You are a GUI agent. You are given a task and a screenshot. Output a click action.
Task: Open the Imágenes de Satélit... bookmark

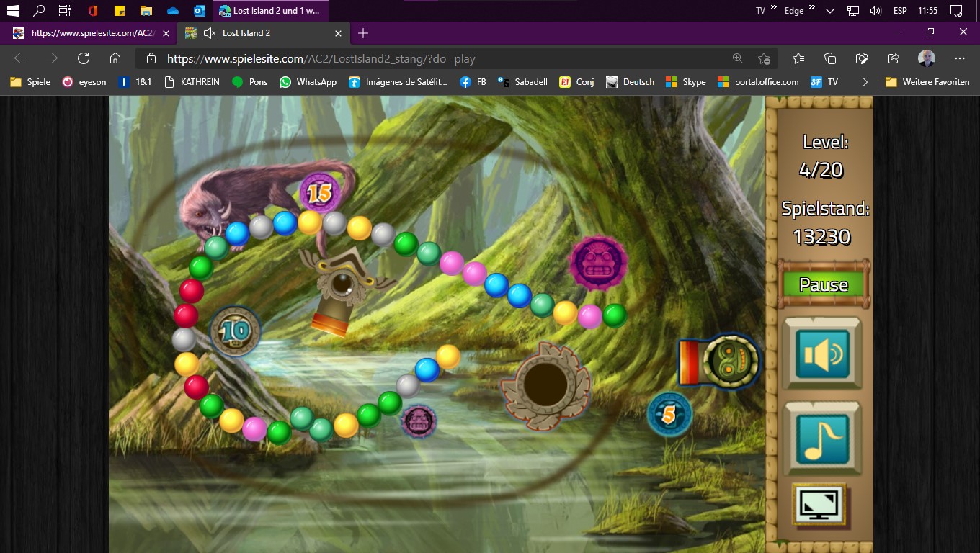point(398,82)
